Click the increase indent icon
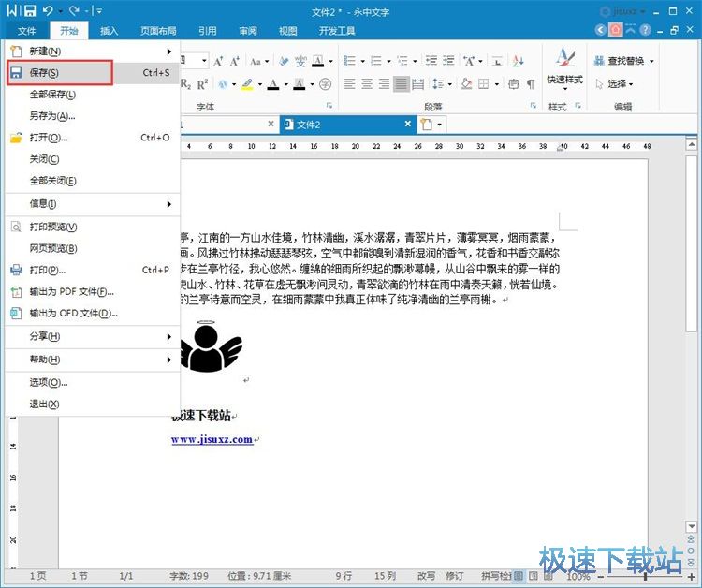This screenshot has height=588, width=702. (x=448, y=61)
